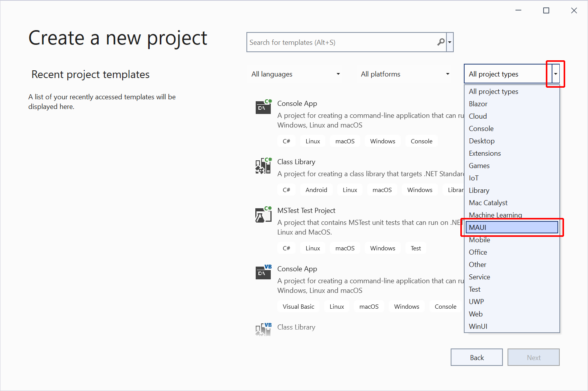
Task: Click the C# Console App template icon
Action: [x=263, y=107]
